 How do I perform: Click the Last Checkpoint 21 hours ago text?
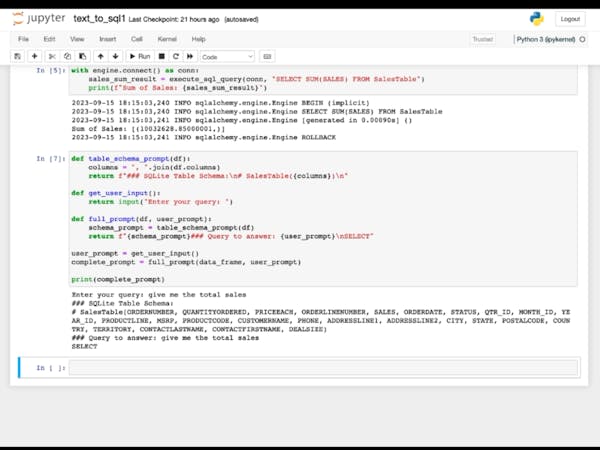pos(174,20)
